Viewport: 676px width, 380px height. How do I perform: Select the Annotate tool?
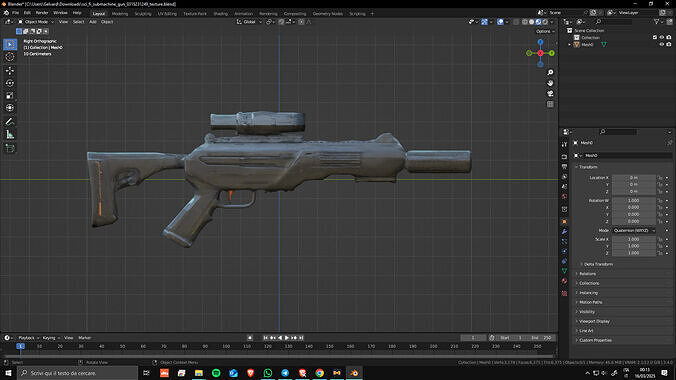(10, 122)
